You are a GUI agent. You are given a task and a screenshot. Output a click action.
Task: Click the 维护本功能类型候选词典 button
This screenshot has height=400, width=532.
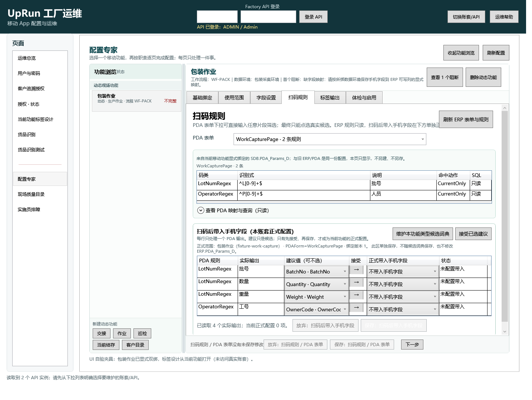[423, 234]
